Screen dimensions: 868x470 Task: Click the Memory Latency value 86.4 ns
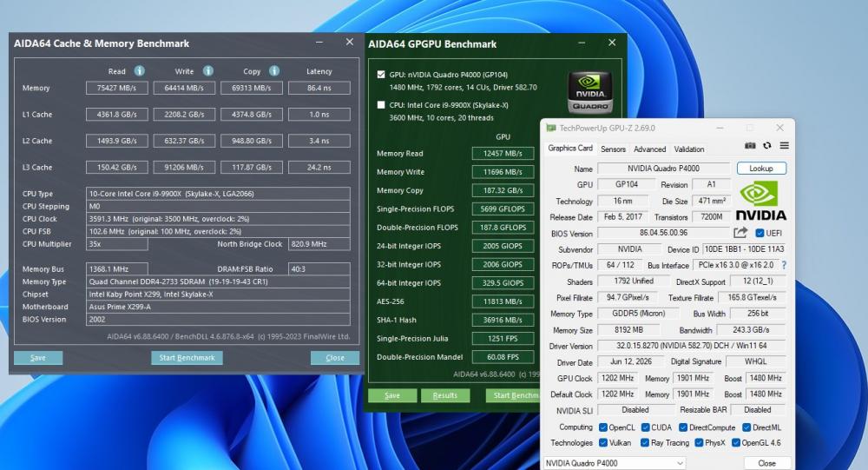point(319,88)
